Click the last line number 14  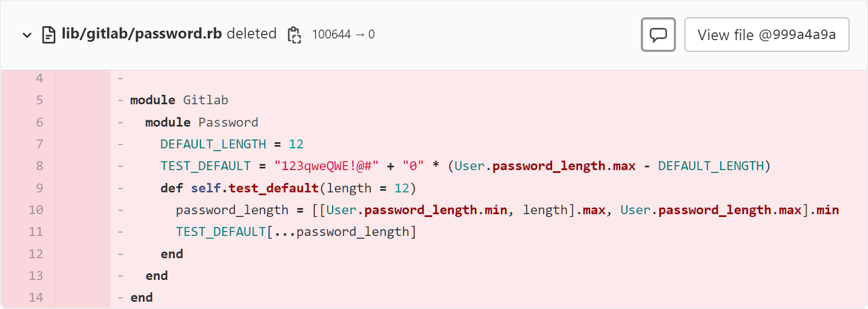point(36,298)
